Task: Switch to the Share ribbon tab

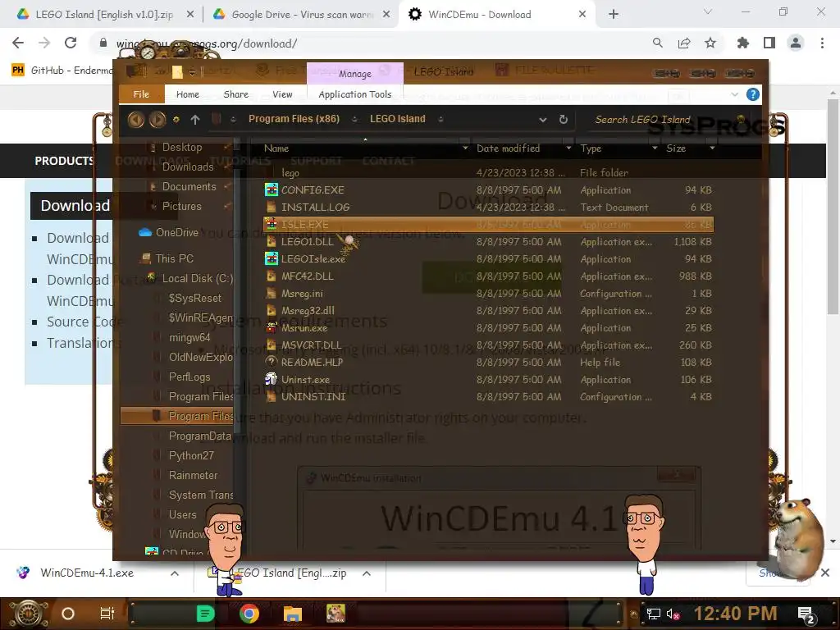Action: [x=235, y=94]
